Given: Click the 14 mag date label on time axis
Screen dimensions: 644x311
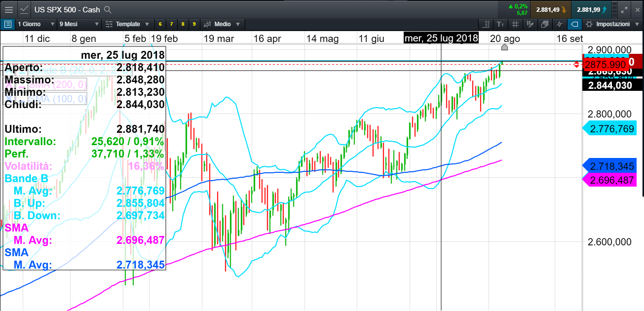Looking at the screenshot, I should point(322,39).
